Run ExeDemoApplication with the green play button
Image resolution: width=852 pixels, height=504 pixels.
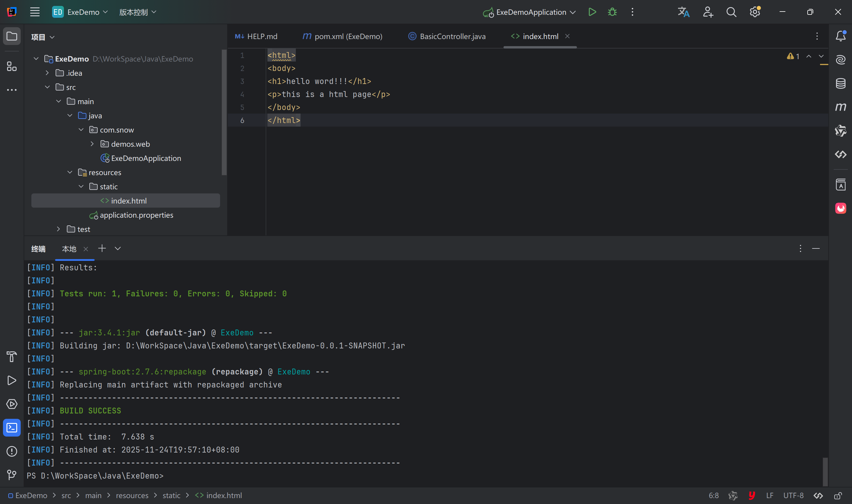click(592, 12)
